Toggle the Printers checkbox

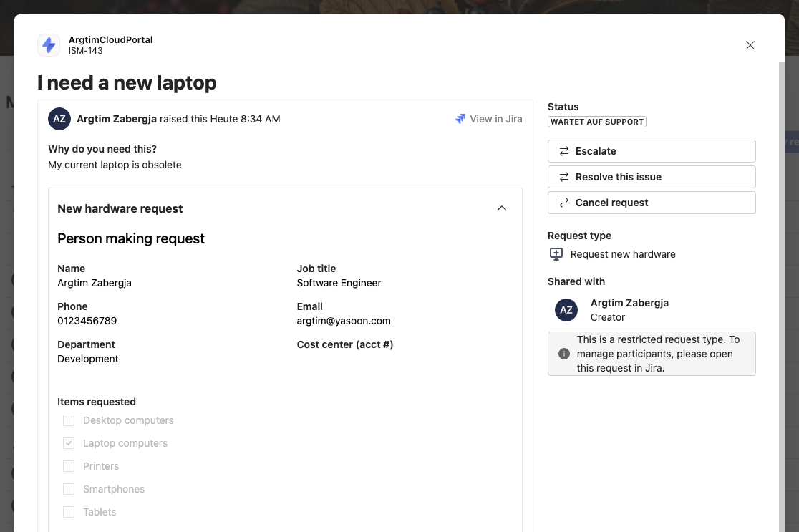point(69,466)
